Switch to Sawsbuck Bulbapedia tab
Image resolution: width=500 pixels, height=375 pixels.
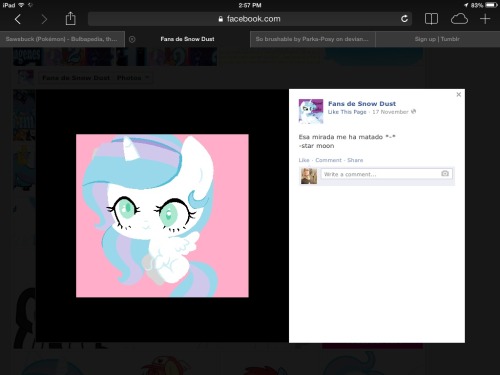pos(62,39)
